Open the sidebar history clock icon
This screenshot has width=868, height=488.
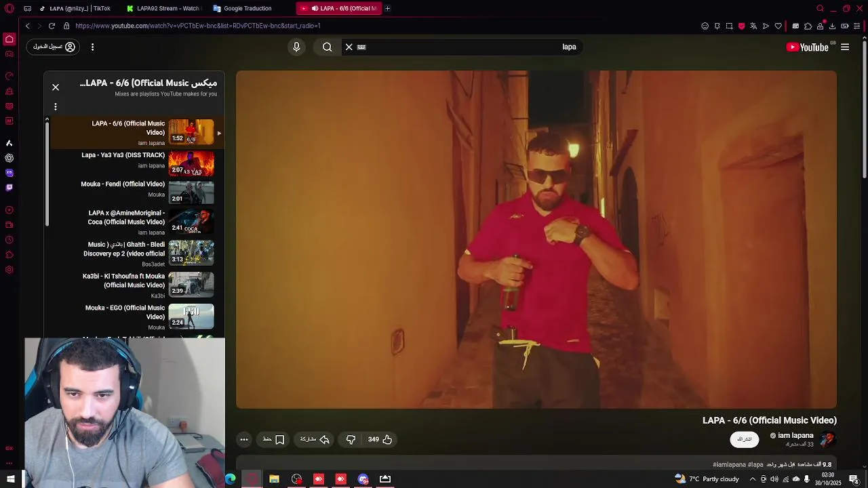9,240
